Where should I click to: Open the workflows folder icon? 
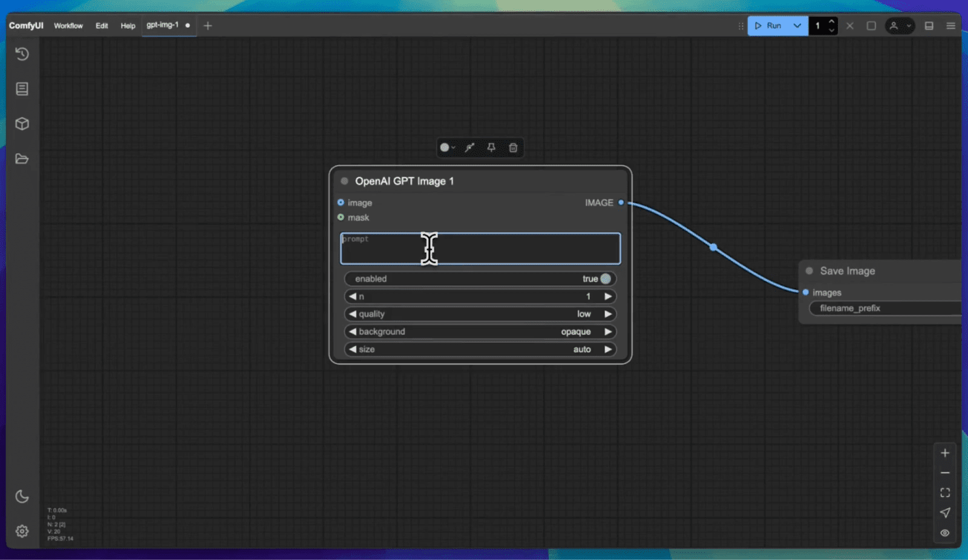tap(22, 159)
